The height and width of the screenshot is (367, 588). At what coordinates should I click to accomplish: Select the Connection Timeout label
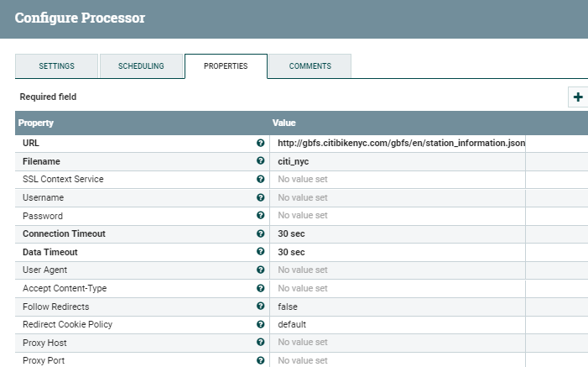(64, 233)
